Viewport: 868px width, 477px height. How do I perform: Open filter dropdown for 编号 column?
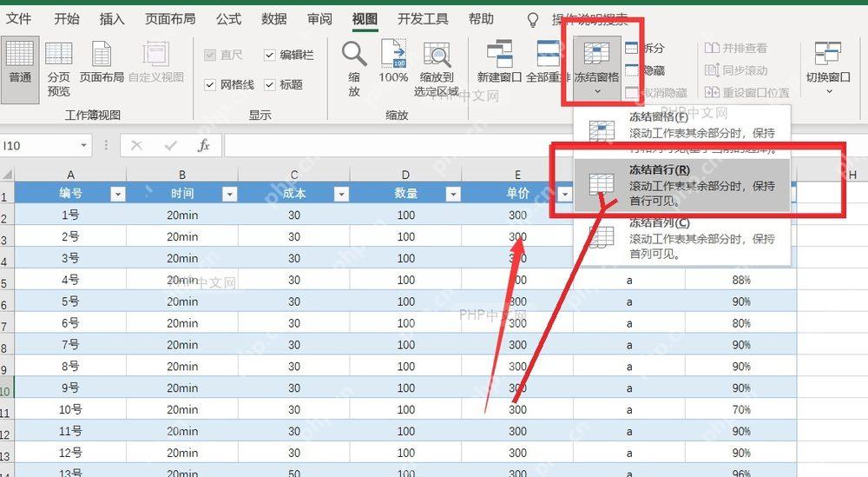click(x=118, y=194)
